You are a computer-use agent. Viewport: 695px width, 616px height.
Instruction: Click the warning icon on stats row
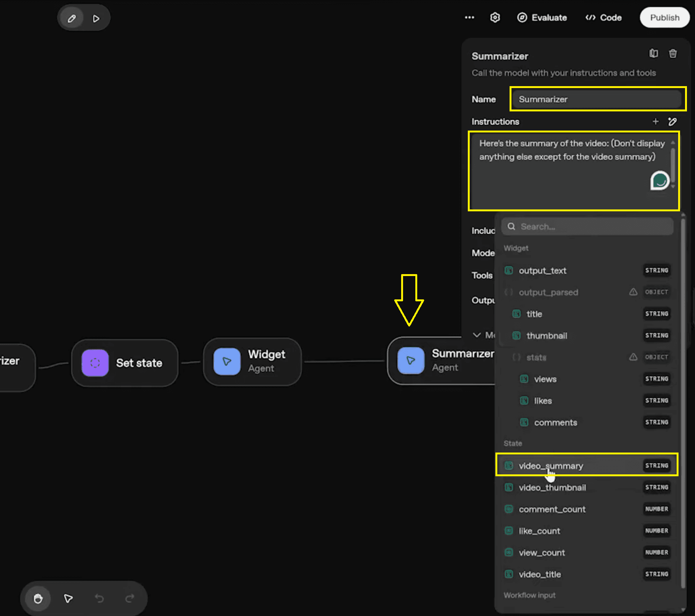633,357
